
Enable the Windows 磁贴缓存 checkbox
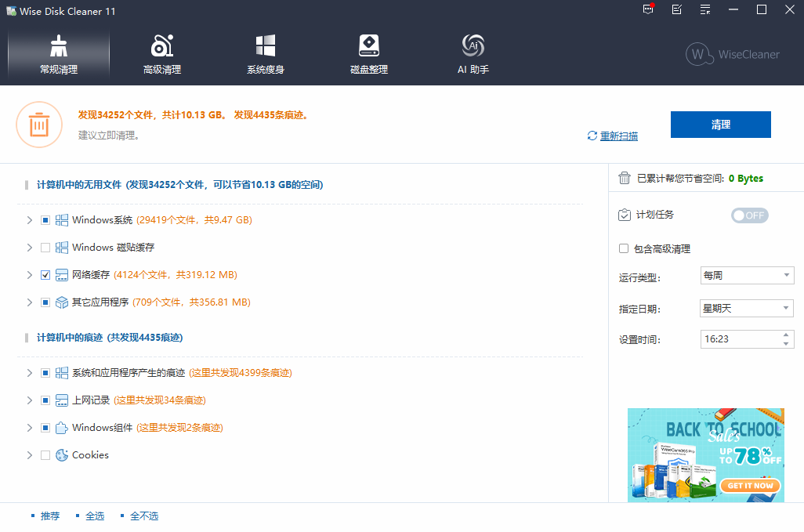tap(45, 247)
